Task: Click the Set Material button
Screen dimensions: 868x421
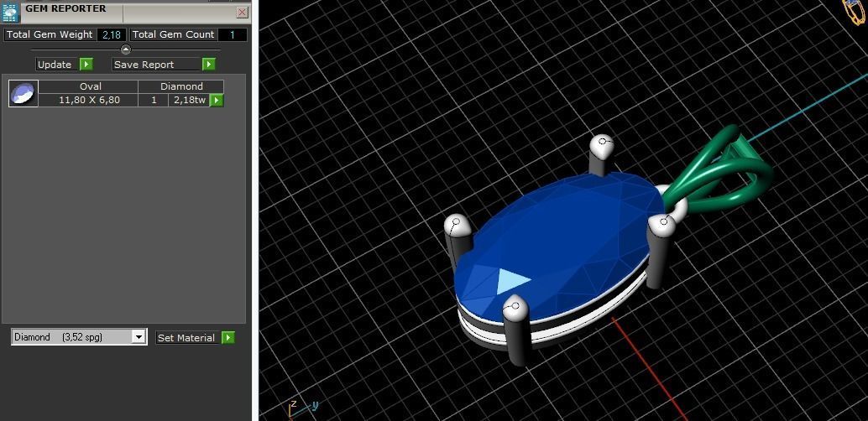Action: coord(188,337)
